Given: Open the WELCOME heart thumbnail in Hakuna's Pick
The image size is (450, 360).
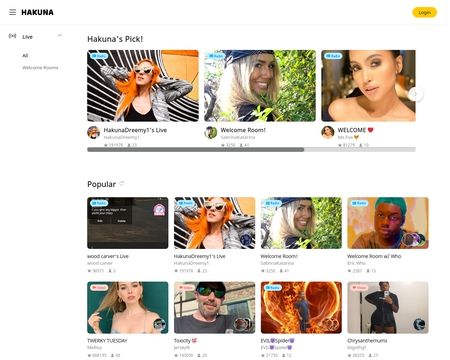Looking at the screenshot, I should [368, 86].
